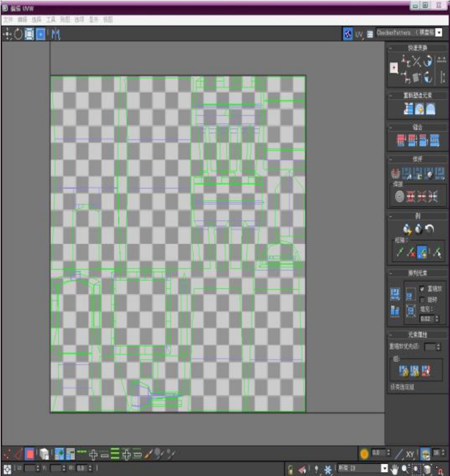This screenshot has height=476, width=450.
Task: Click the Group Selected icon in 组 section
Action: [x=403, y=371]
